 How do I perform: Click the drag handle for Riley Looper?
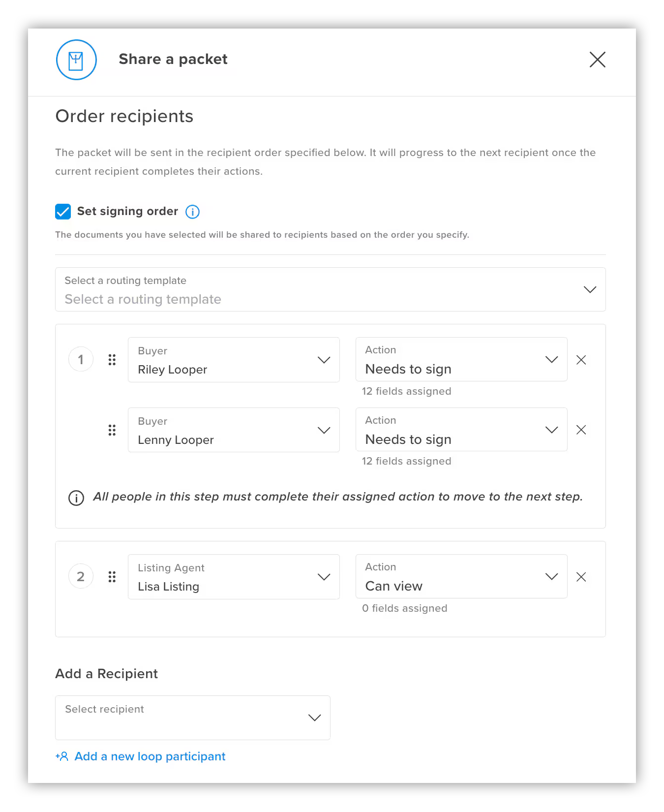112,360
